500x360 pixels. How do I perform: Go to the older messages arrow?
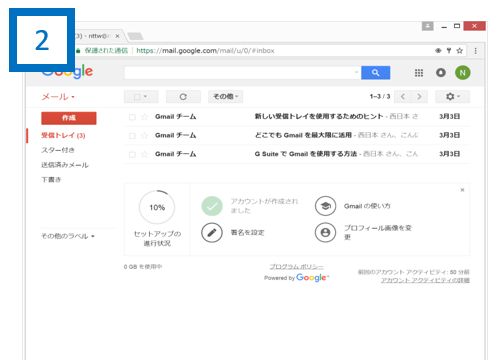tap(419, 97)
